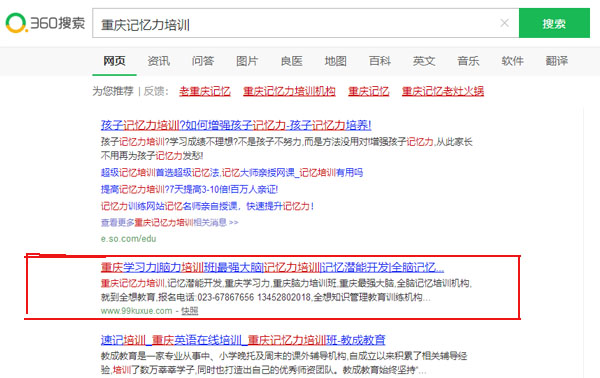Select the 网页 tab
This screenshot has height=378, width=600.
(114, 61)
